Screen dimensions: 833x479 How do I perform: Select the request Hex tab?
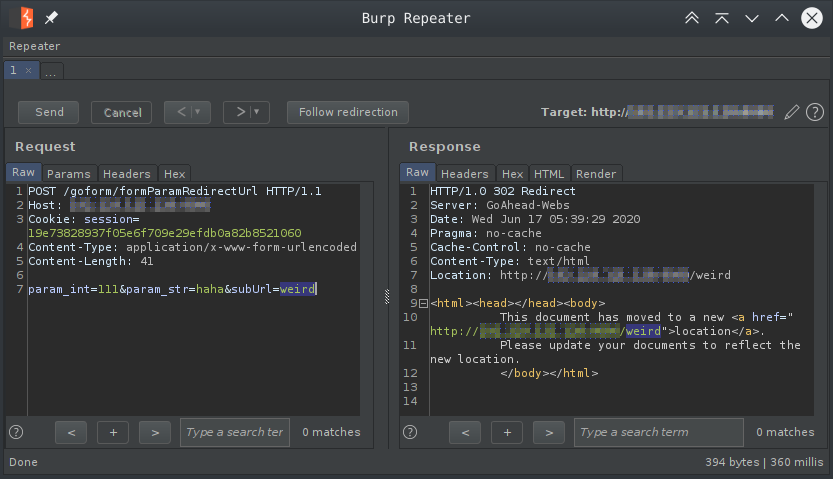pyautogui.click(x=174, y=173)
